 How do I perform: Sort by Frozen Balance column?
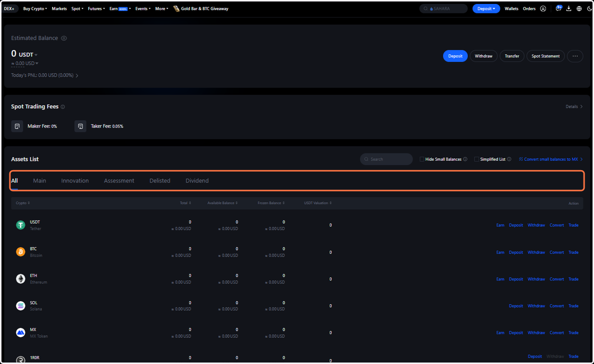[x=271, y=203]
